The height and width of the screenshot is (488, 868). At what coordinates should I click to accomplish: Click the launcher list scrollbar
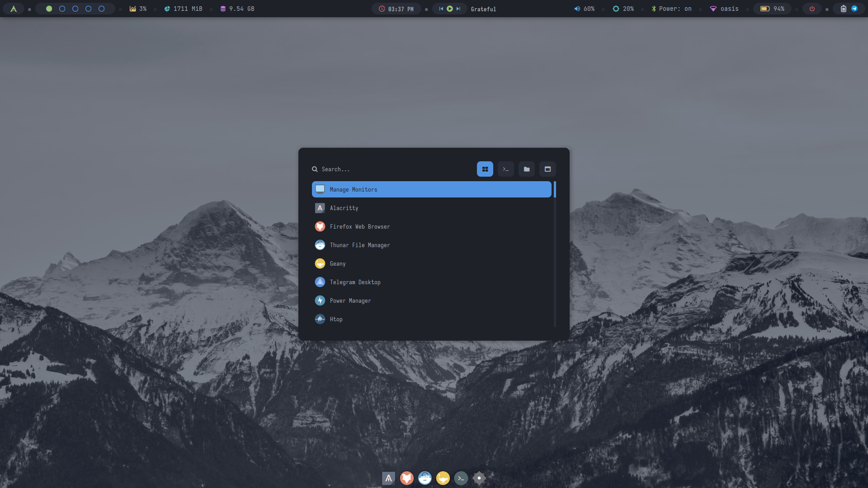pyautogui.click(x=555, y=190)
